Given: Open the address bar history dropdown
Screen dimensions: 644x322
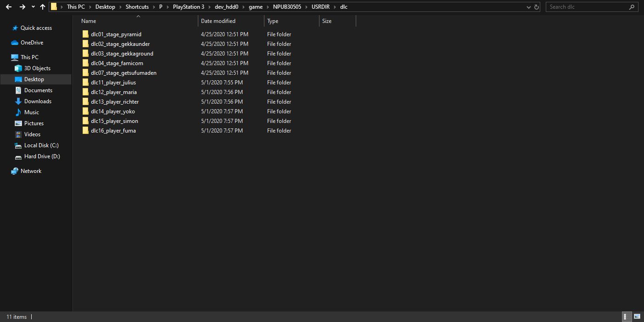Looking at the screenshot, I should (530, 7).
